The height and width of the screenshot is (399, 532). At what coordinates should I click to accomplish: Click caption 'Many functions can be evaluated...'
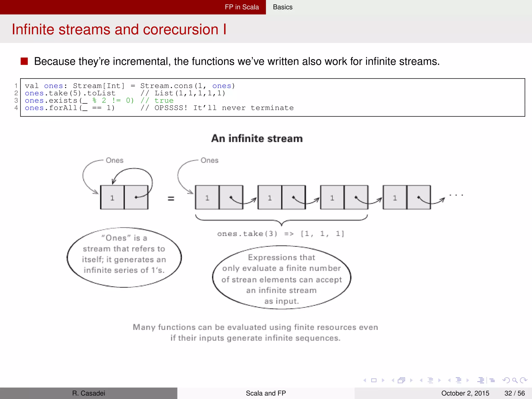tap(255, 332)
